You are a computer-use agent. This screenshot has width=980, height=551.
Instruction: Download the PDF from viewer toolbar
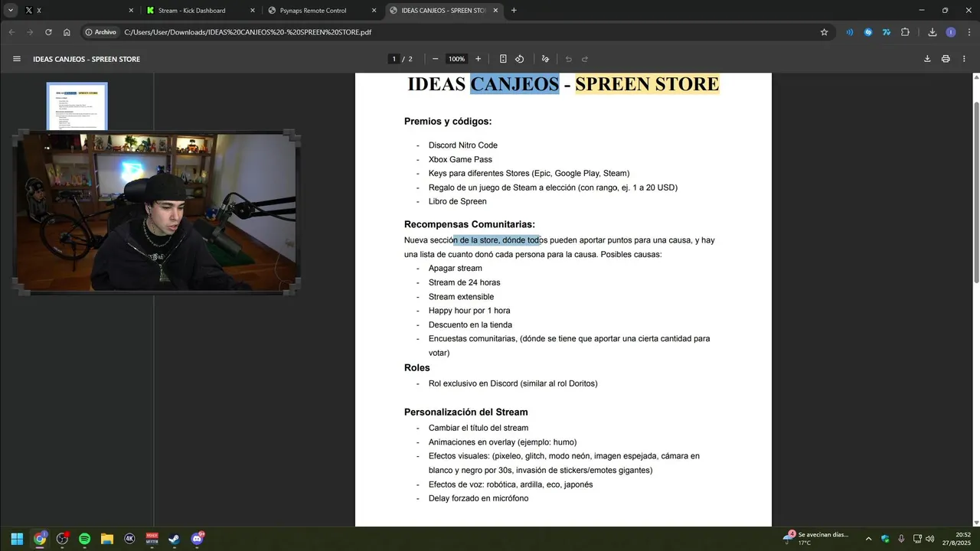[x=927, y=59]
